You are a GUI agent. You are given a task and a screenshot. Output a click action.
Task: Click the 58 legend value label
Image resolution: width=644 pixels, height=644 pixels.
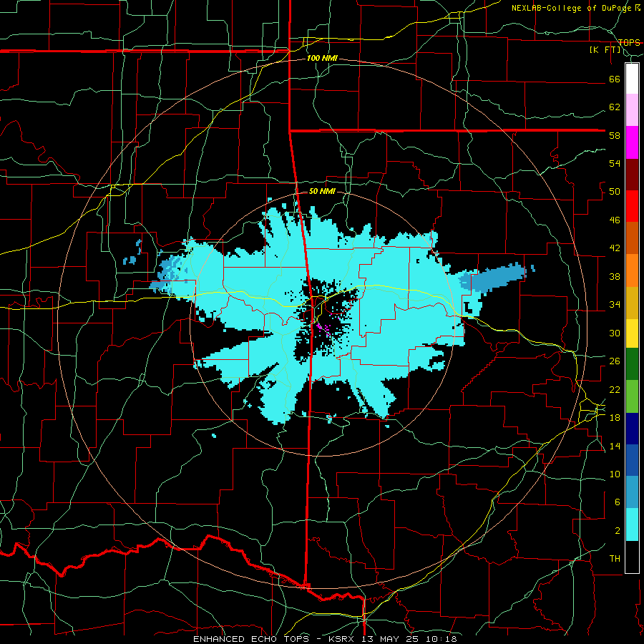[x=615, y=135]
